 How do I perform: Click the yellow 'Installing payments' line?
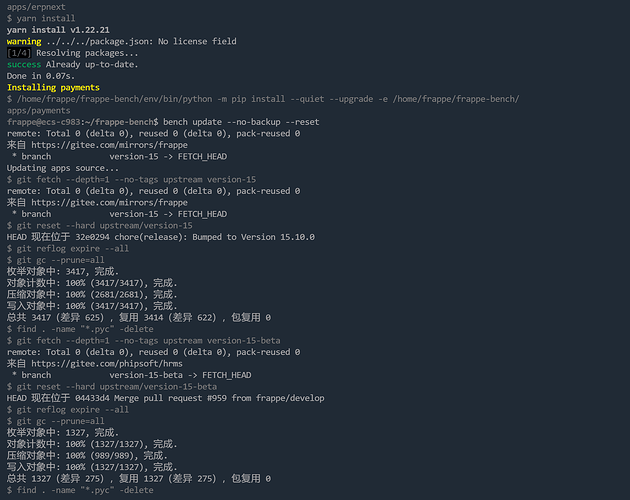pyautogui.click(x=53, y=87)
